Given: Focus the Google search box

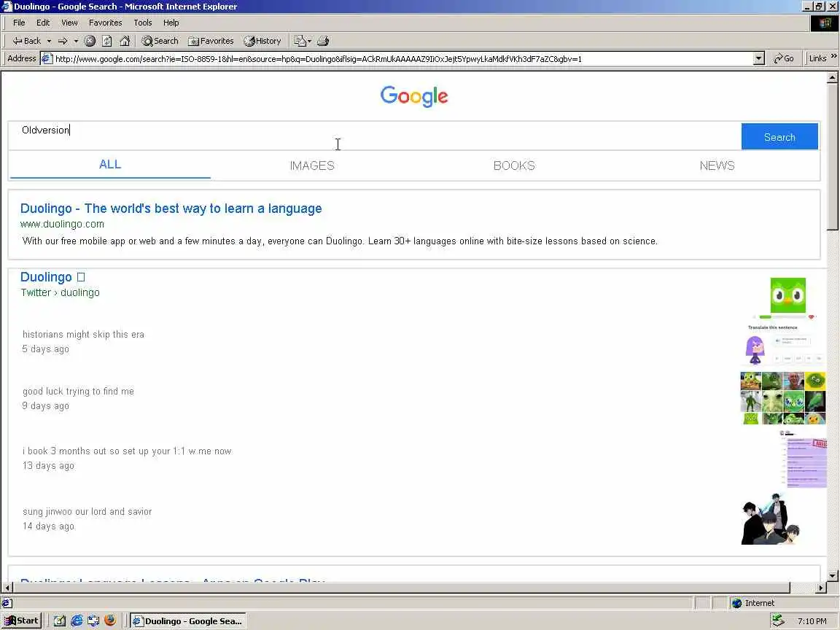Looking at the screenshot, I should (x=375, y=136).
